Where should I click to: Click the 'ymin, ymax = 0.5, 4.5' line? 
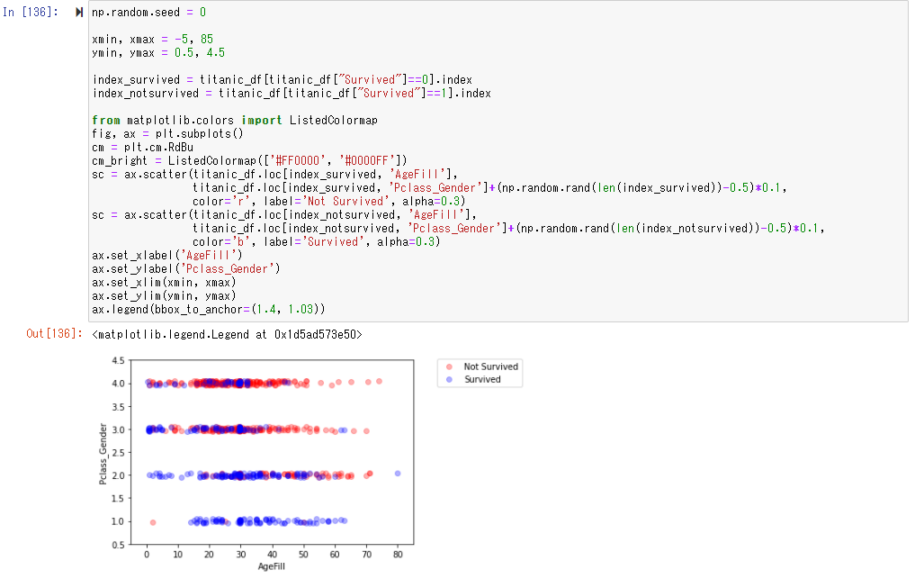point(158,53)
